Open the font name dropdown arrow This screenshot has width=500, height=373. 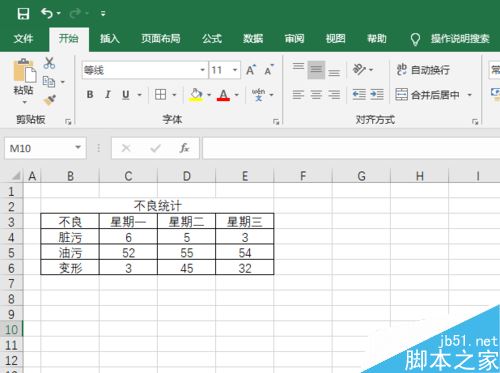[x=202, y=70]
